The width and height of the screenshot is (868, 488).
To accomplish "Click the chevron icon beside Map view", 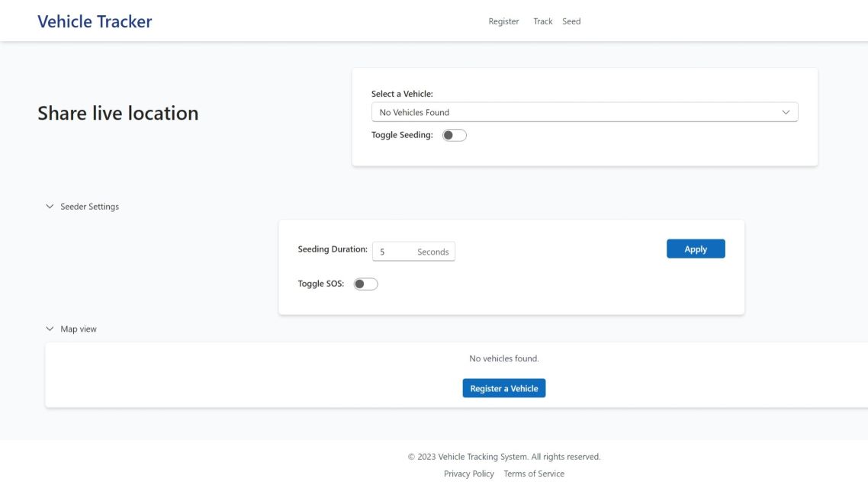I will pos(50,329).
